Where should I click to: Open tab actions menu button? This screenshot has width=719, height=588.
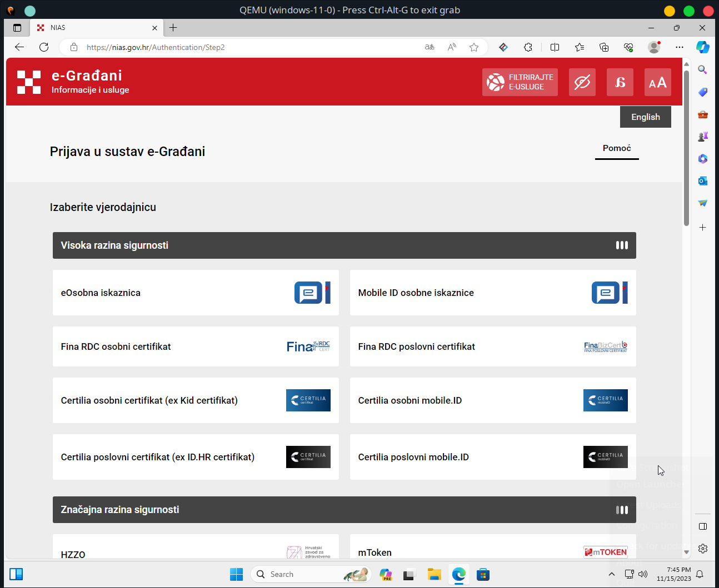point(17,28)
